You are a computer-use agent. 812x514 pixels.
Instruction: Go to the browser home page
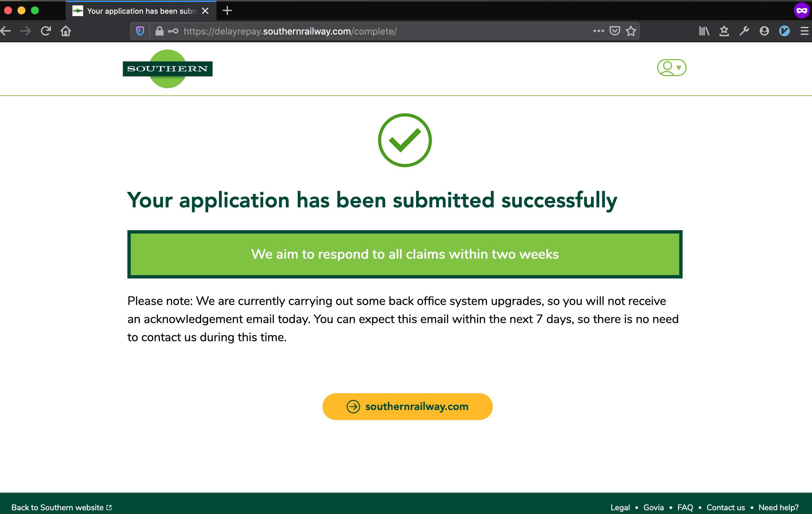(66, 31)
